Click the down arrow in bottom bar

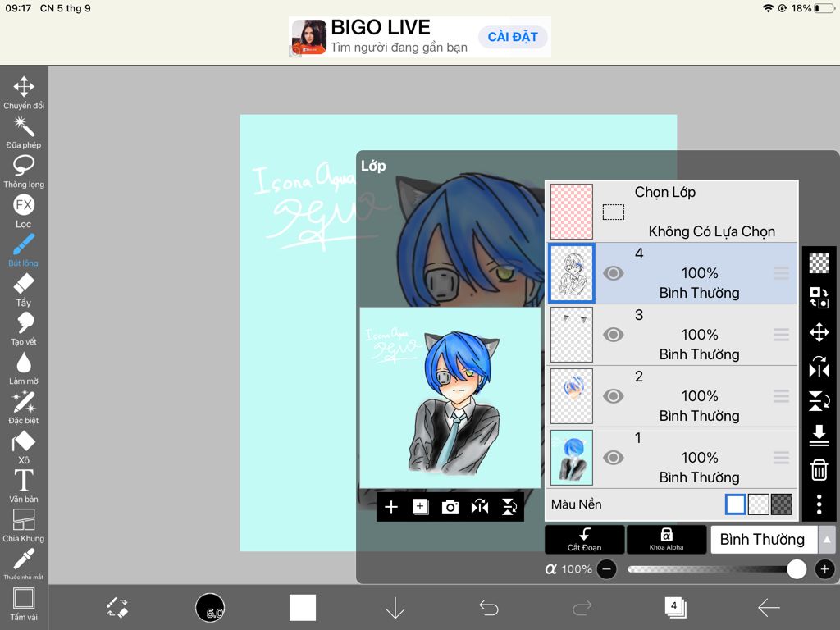(x=395, y=608)
